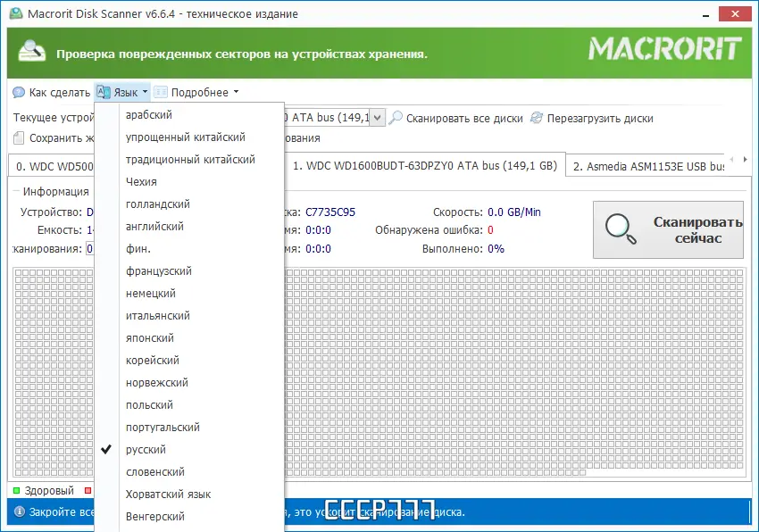Expand the Подробнее dropdown arrow

(x=237, y=91)
